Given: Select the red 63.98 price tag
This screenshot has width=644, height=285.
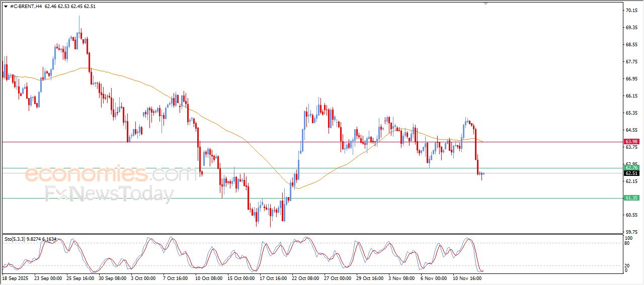Looking at the screenshot, I should pyautogui.click(x=631, y=142).
